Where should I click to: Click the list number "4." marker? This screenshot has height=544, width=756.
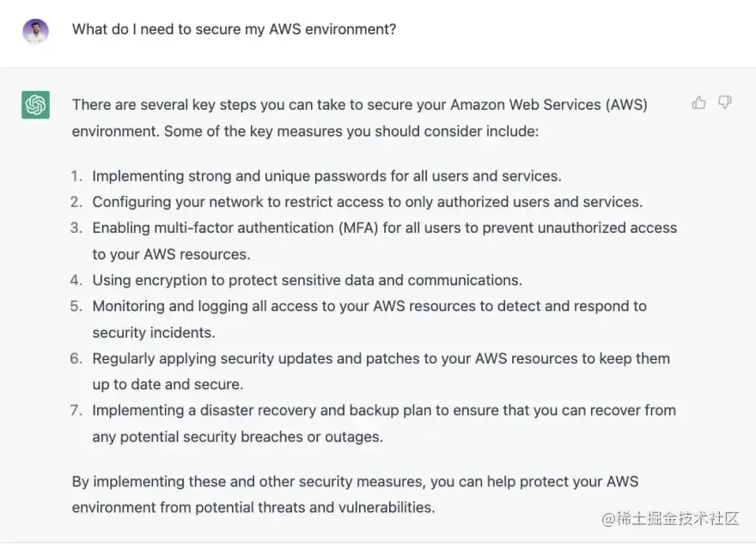click(76, 280)
